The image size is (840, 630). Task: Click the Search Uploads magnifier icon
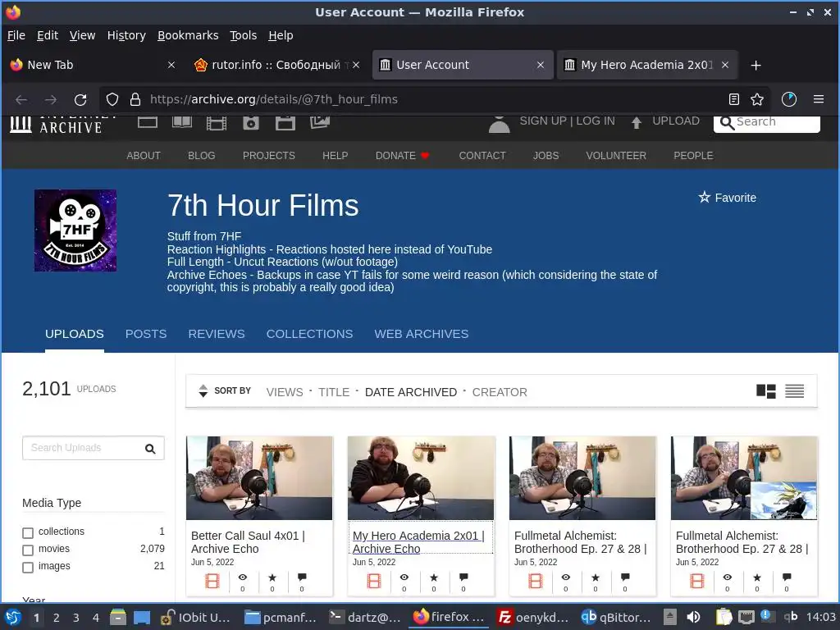(x=151, y=449)
